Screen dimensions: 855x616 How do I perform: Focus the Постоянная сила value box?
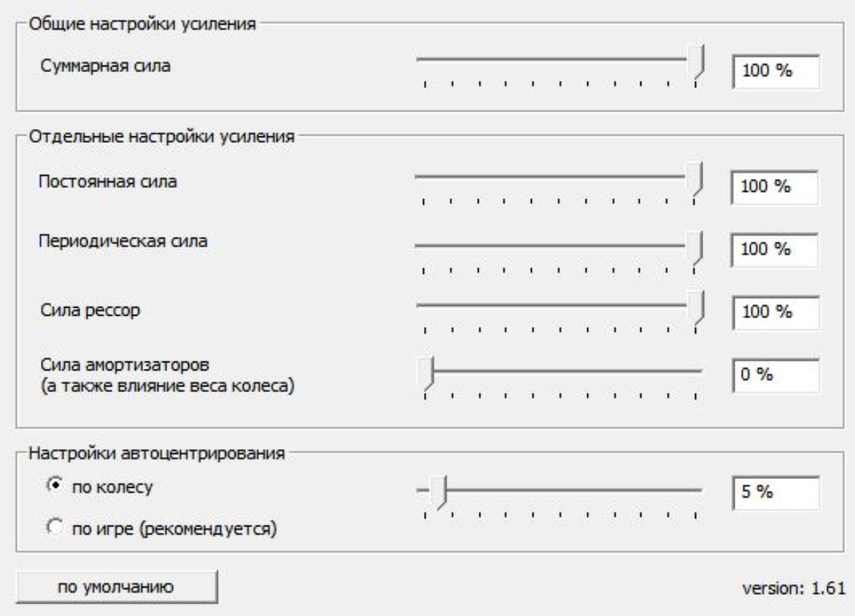pos(775,187)
